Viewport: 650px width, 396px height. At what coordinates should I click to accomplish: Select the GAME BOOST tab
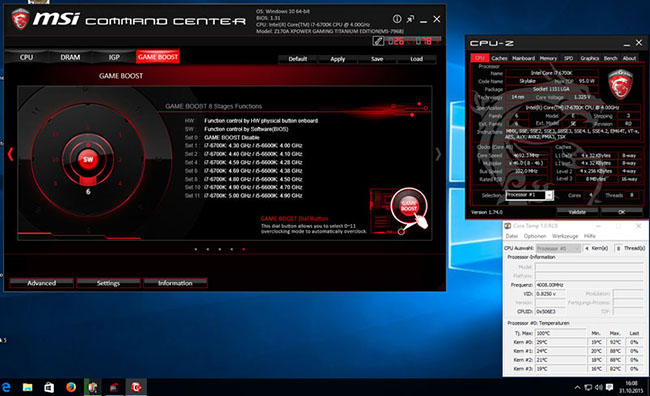pos(158,57)
